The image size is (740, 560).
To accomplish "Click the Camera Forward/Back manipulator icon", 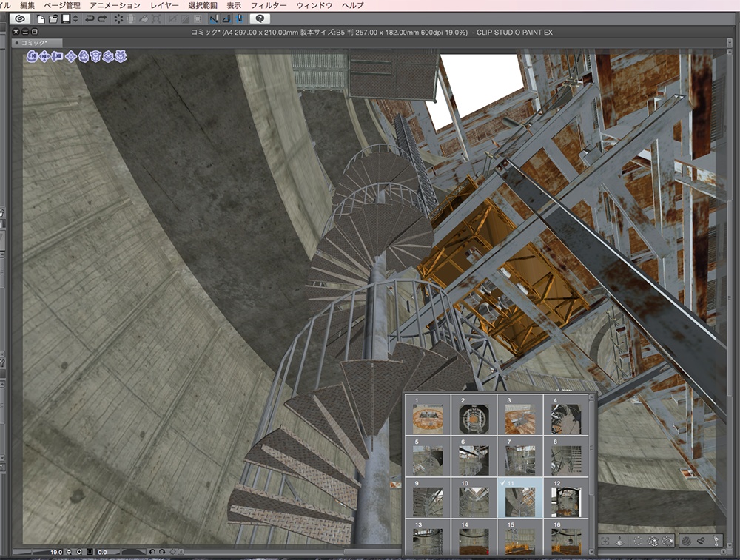I will coord(57,56).
